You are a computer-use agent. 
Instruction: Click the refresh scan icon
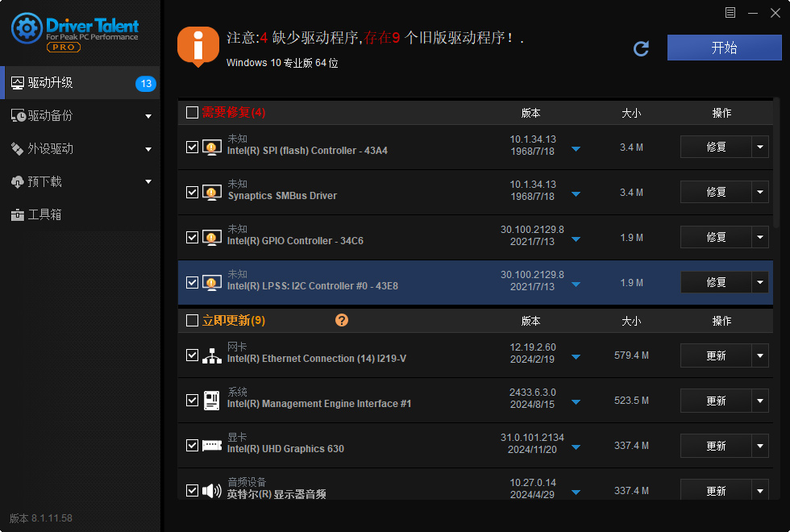pyautogui.click(x=641, y=48)
